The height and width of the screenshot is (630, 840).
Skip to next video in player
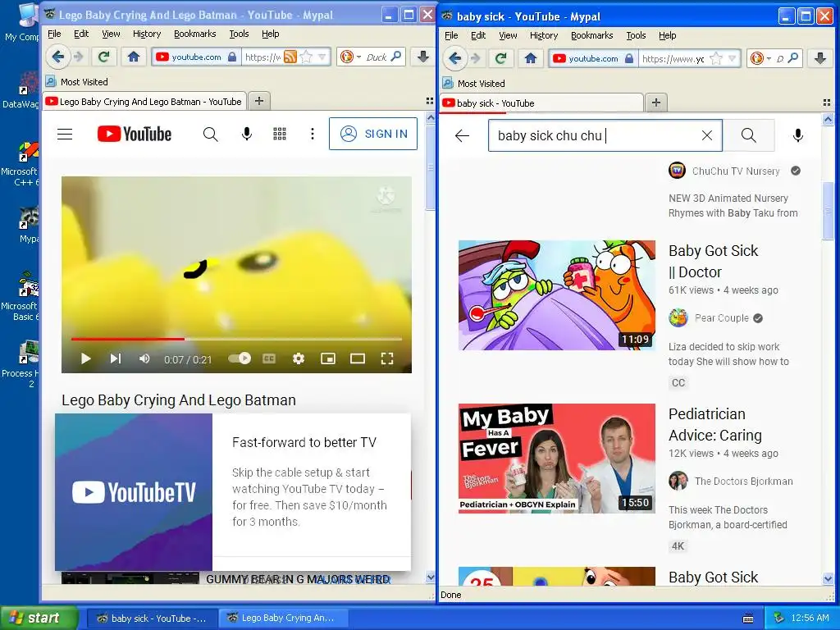coord(116,358)
